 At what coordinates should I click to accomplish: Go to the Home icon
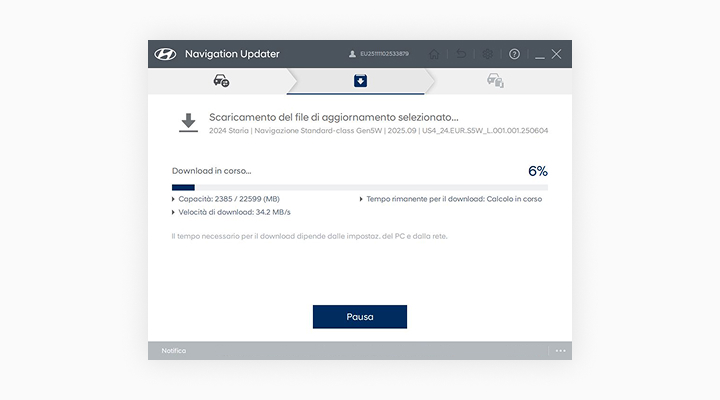(x=434, y=54)
